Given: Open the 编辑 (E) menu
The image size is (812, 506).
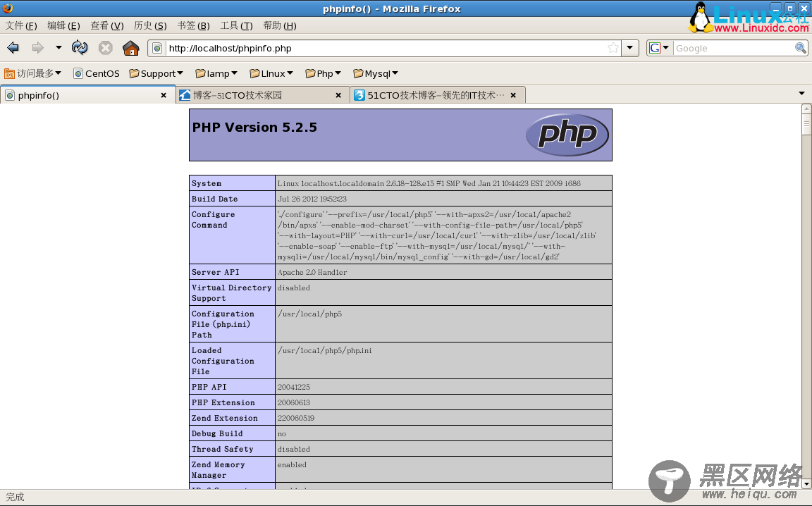Looking at the screenshot, I should click(x=63, y=25).
